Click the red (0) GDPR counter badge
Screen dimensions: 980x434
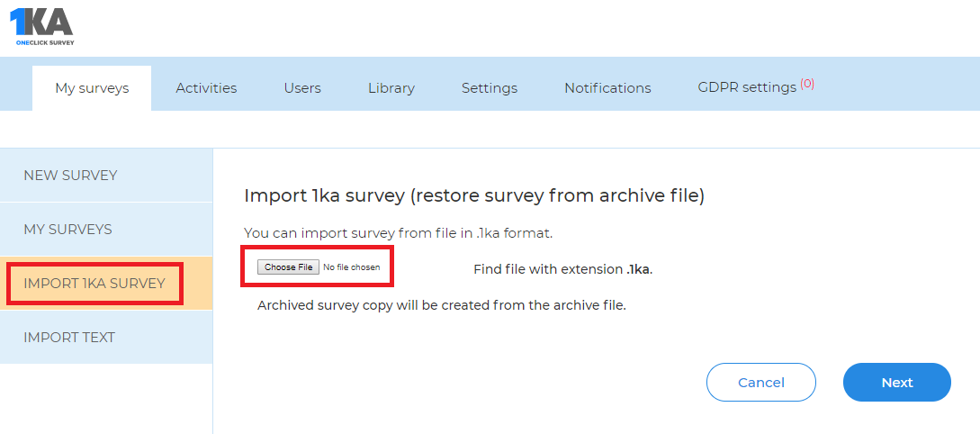coord(807,83)
